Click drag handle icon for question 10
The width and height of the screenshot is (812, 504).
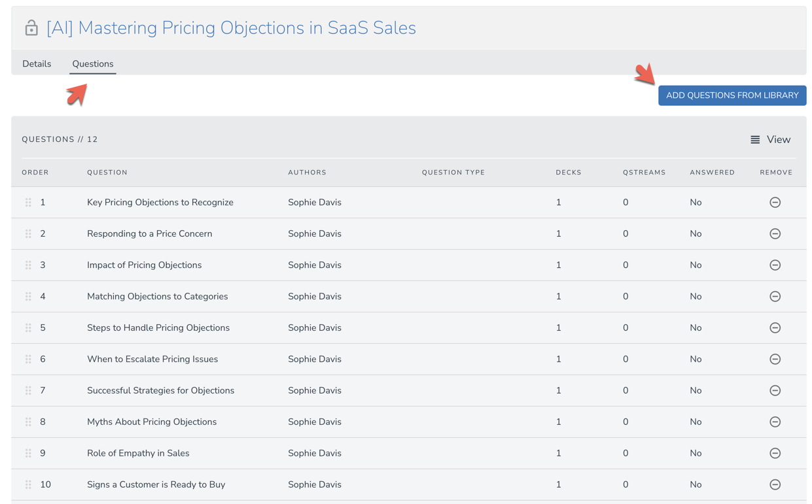28,485
